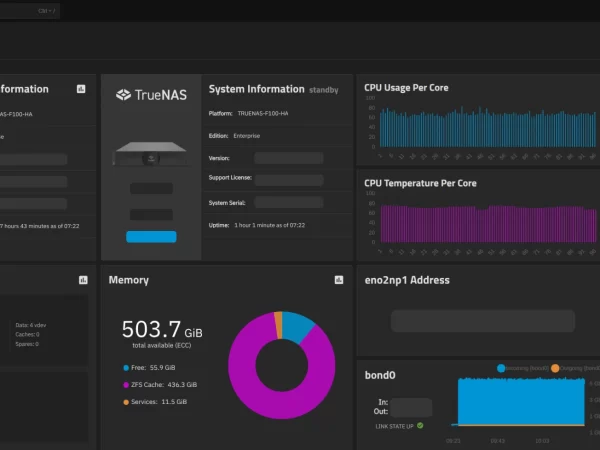Click the Services orange legend dot
The width and height of the screenshot is (600, 450).
point(125,400)
